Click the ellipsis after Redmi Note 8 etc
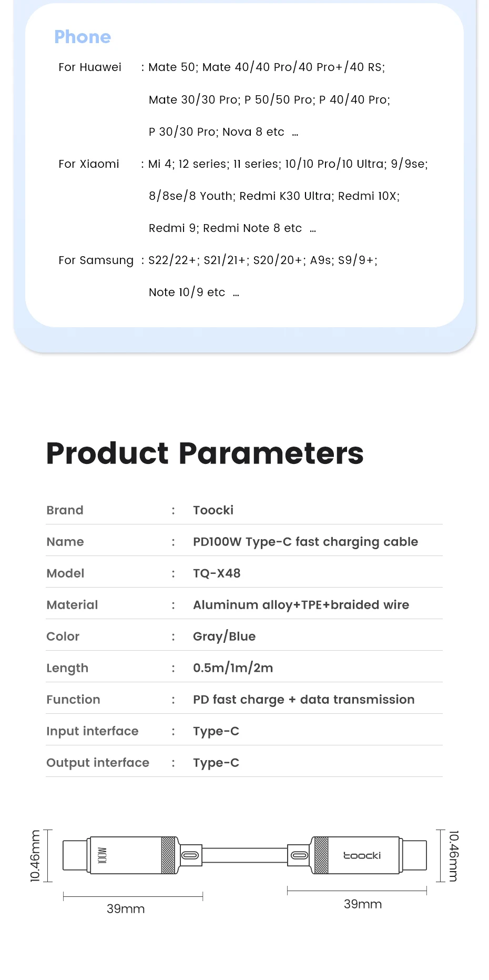This screenshot has width=489, height=980. click(x=313, y=230)
